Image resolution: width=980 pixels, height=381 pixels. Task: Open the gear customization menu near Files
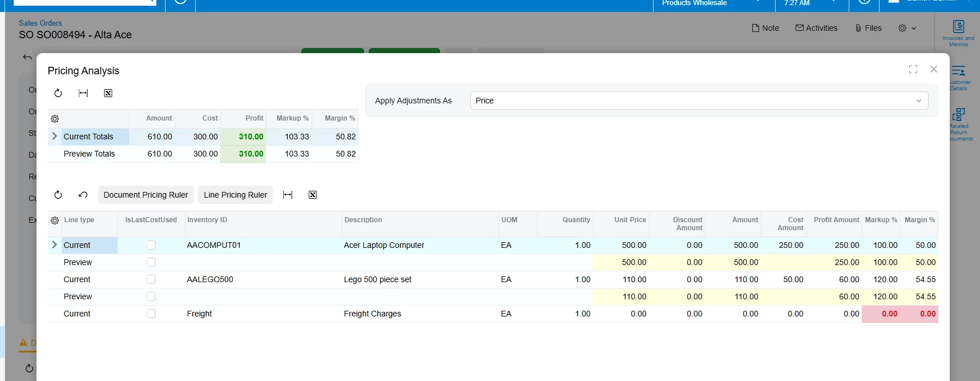[x=907, y=28]
